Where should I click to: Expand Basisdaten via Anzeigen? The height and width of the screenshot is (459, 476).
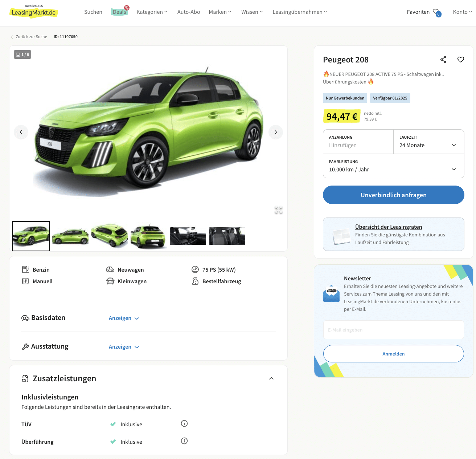coord(124,318)
